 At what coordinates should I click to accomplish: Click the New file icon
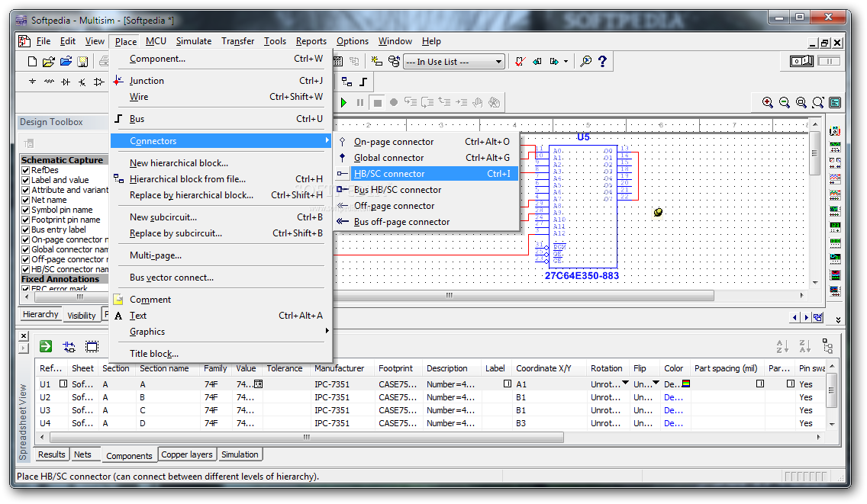point(32,61)
